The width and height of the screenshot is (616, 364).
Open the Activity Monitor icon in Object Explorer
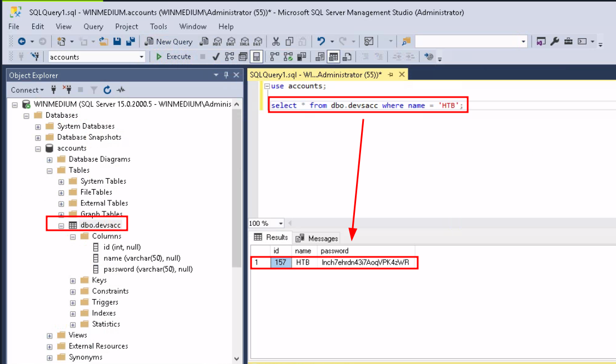(121, 90)
